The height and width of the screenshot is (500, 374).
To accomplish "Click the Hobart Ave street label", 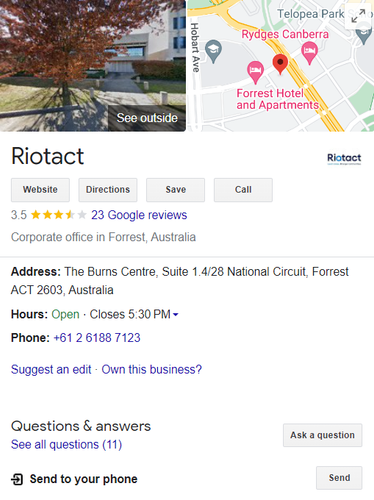I will pos(195,47).
